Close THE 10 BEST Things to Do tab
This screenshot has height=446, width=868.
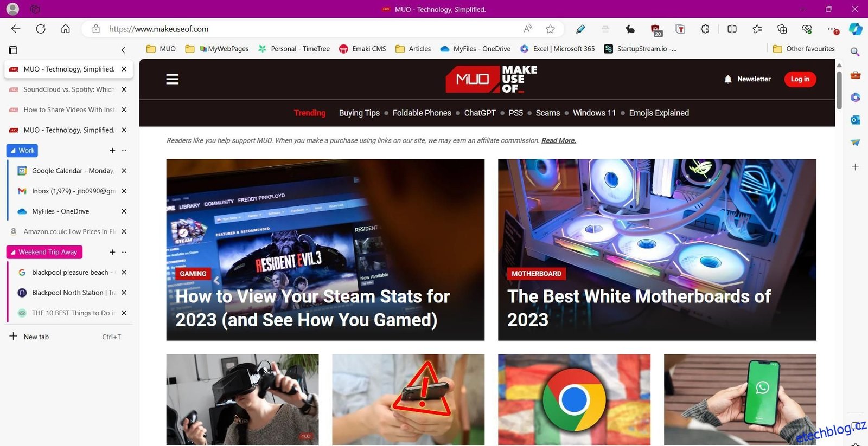(x=124, y=313)
